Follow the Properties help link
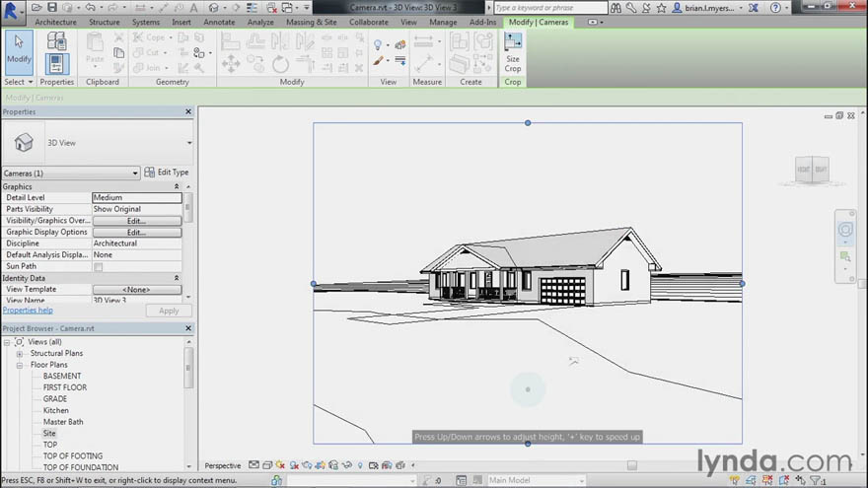This screenshot has width=868, height=488. click(x=28, y=311)
